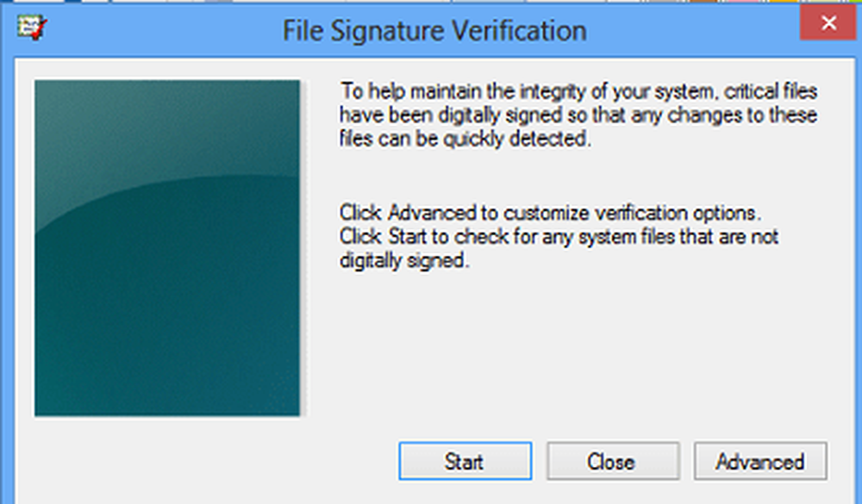
Task: Click the "File Signature Verification" title text
Action: coord(434,31)
